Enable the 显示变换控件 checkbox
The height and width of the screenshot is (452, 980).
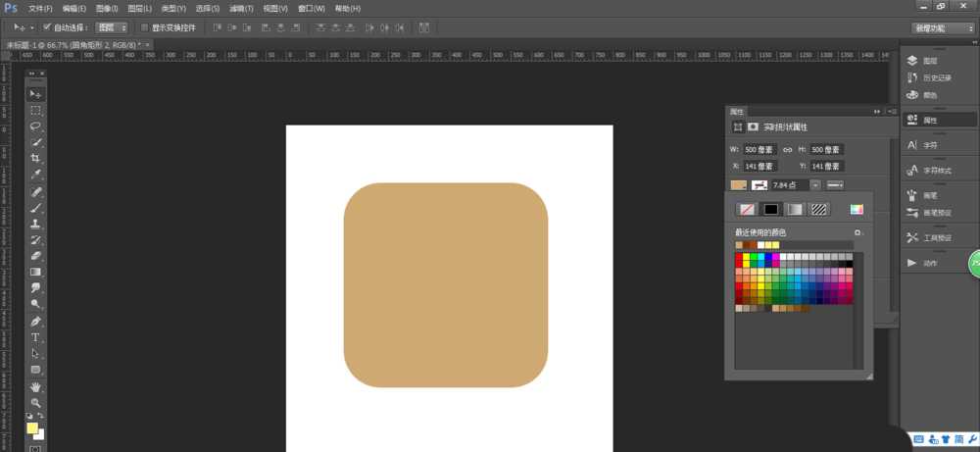[x=145, y=27]
